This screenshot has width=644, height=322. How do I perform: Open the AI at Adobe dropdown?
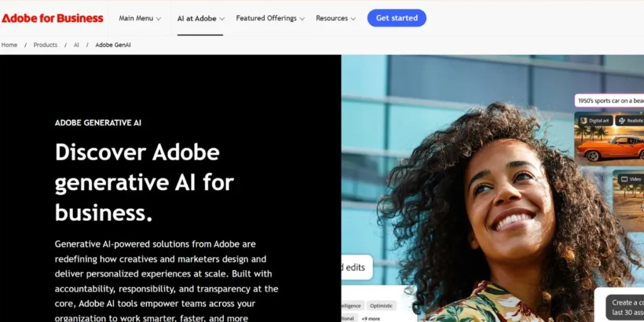[201, 18]
